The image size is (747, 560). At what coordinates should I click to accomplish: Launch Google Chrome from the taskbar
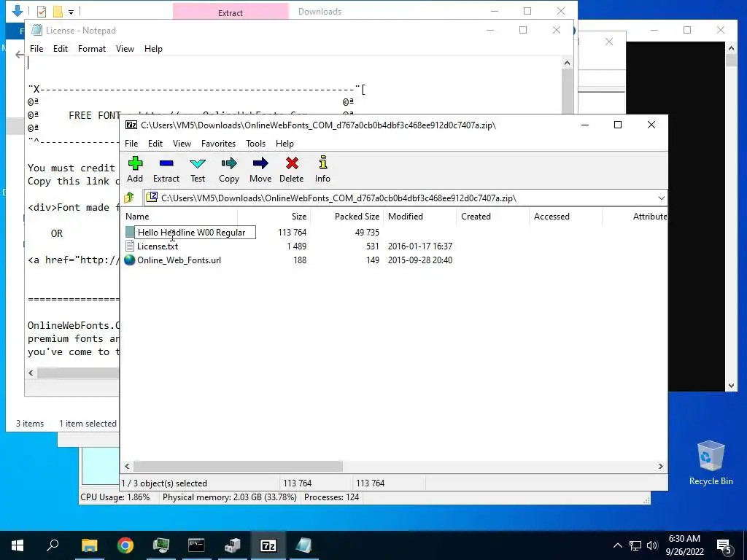click(125, 545)
